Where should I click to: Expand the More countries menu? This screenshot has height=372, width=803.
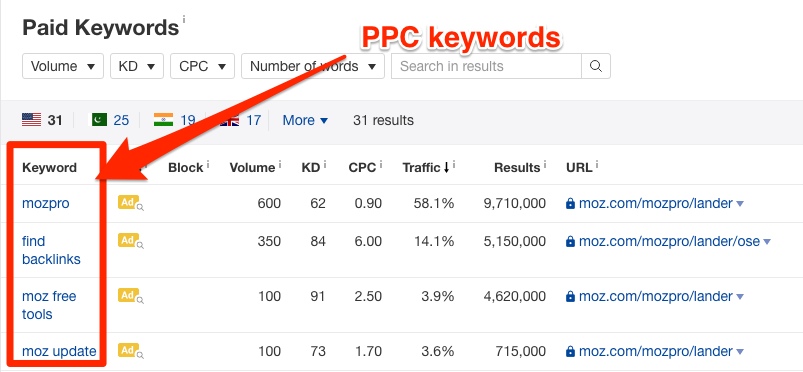click(x=305, y=120)
